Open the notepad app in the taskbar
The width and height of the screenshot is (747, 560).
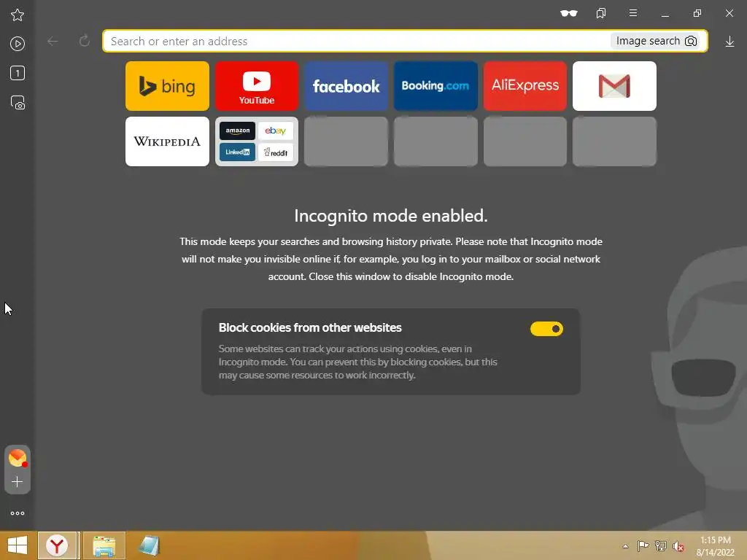149,545
